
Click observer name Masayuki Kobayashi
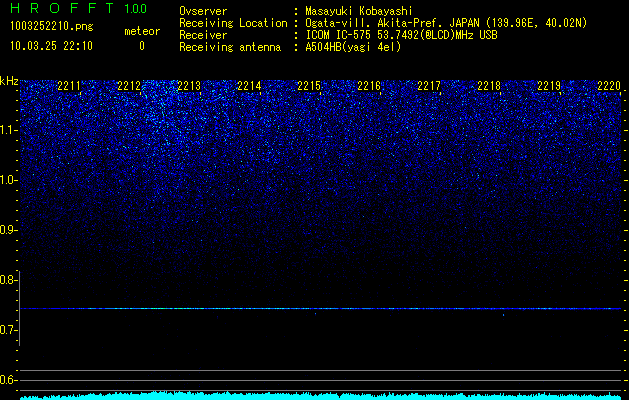pos(359,11)
